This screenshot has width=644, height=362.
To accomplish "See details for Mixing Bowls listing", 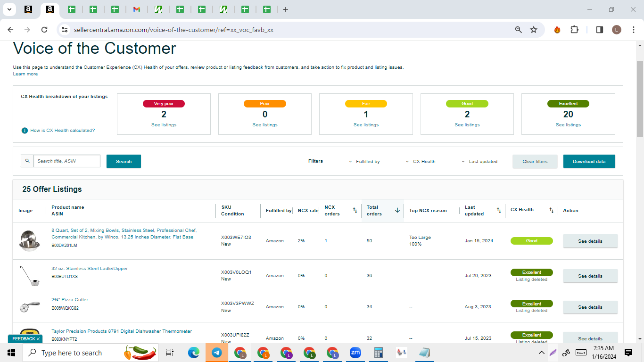I will click(590, 241).
